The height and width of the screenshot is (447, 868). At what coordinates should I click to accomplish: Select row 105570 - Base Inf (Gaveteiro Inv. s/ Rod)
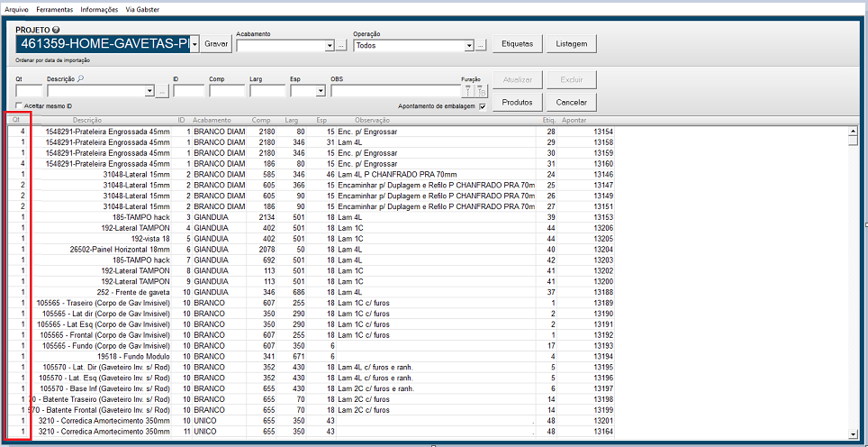pos(310,388)
